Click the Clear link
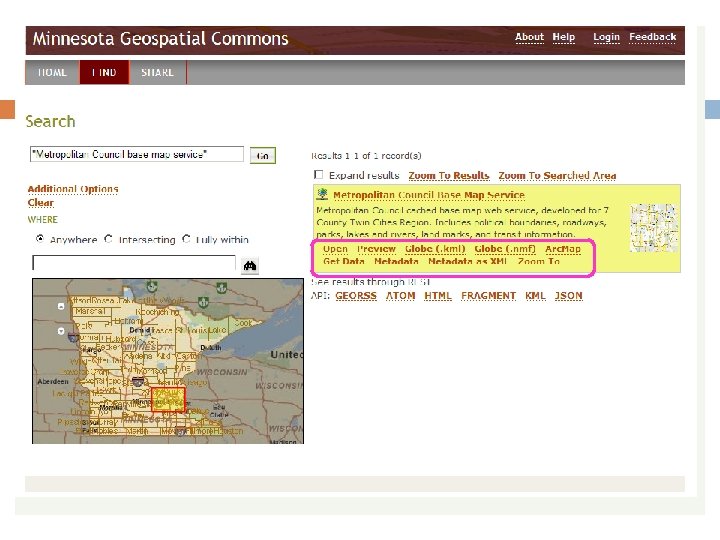 pos(40,202)
